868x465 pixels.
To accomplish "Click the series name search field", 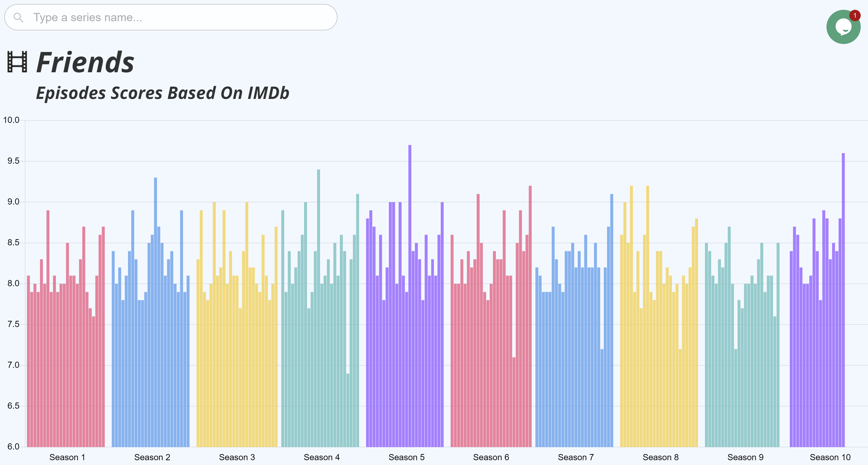I will 170,17.
